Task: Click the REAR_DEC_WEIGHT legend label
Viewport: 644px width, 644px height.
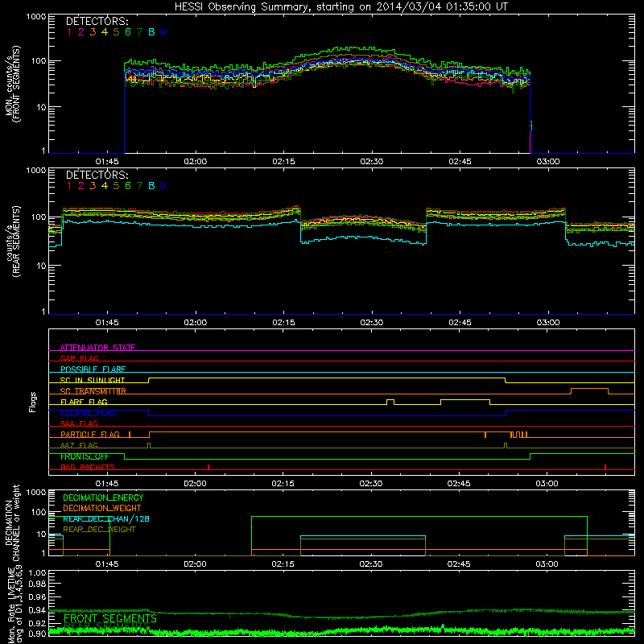Action: (x=99, y=530)
